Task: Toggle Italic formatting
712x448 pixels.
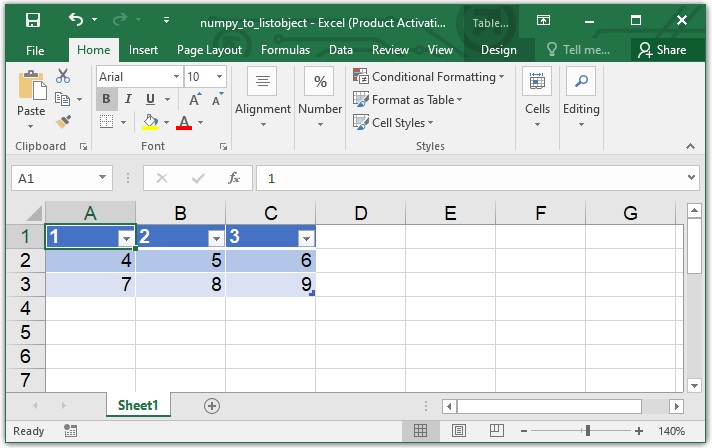Action: pyautogui.click(x=129, y=99)
